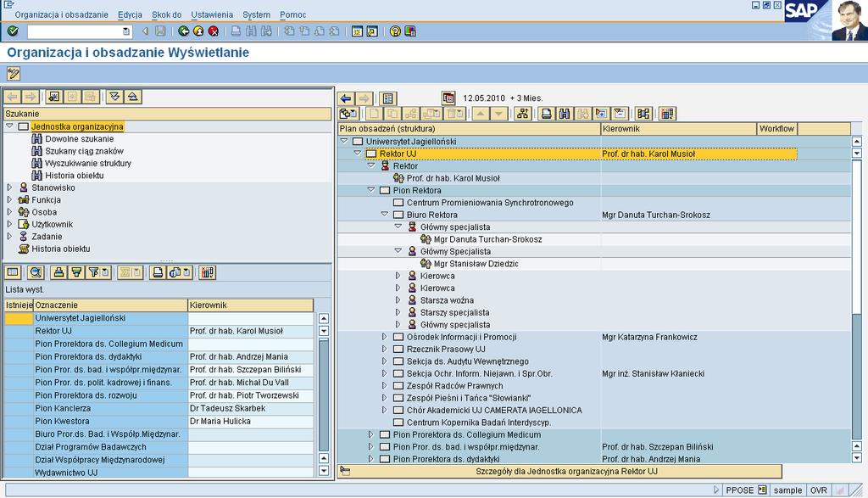Click Szukany ciąg znaków search option

84,151
